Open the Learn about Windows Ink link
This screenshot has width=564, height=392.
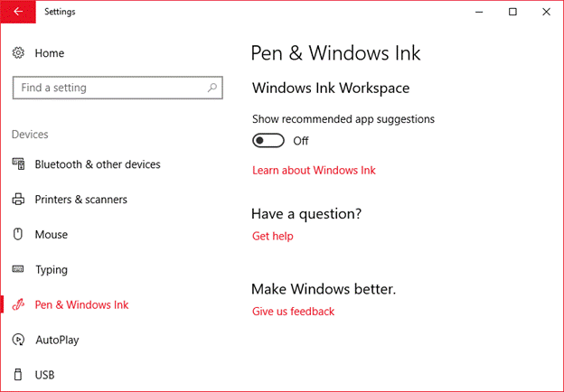314,170
